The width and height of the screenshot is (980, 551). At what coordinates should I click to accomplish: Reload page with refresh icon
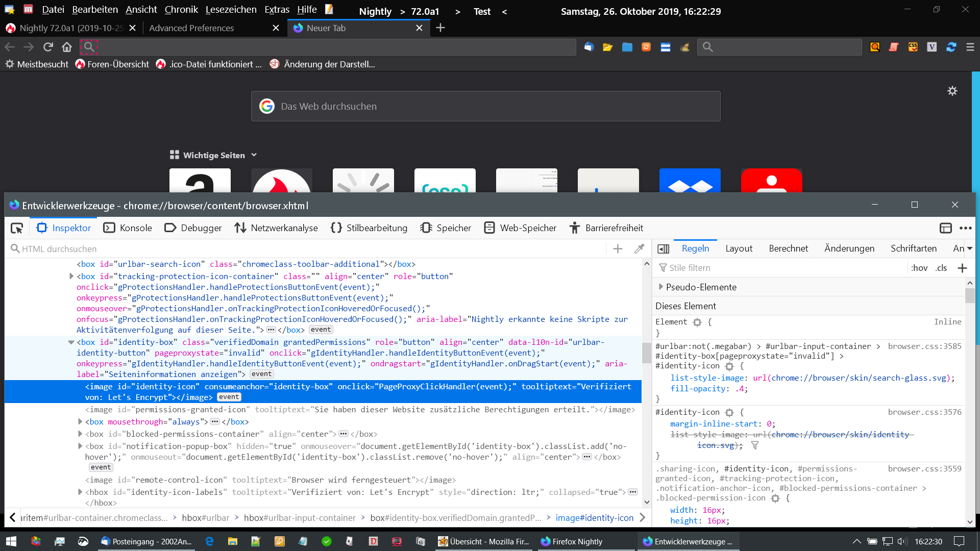(x=48, y=47)
